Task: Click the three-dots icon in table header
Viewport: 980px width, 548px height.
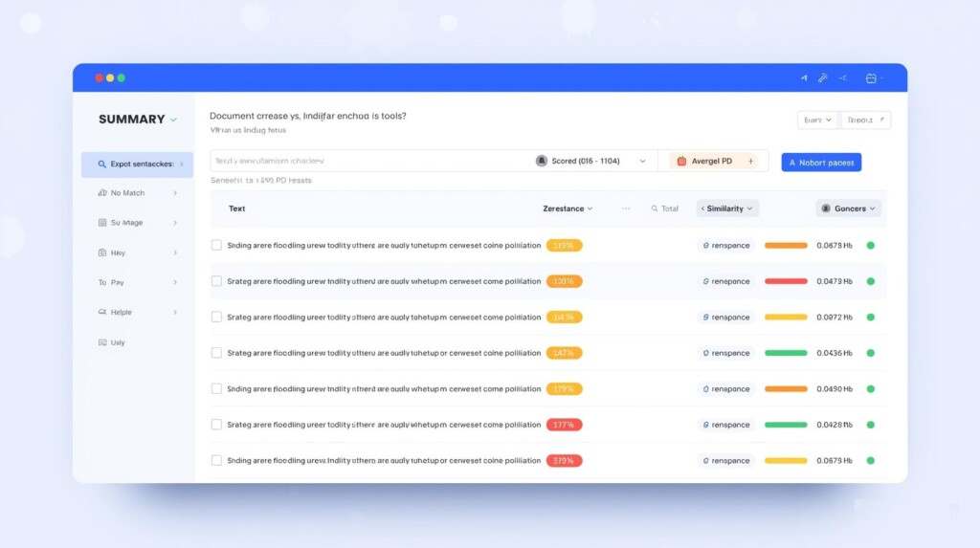Action: [626, 208]
